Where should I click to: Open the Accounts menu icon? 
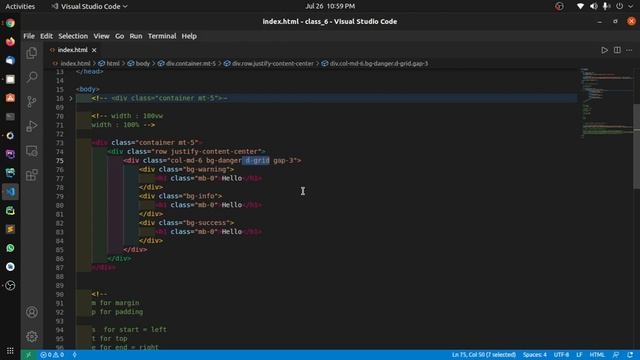(32, 312)
